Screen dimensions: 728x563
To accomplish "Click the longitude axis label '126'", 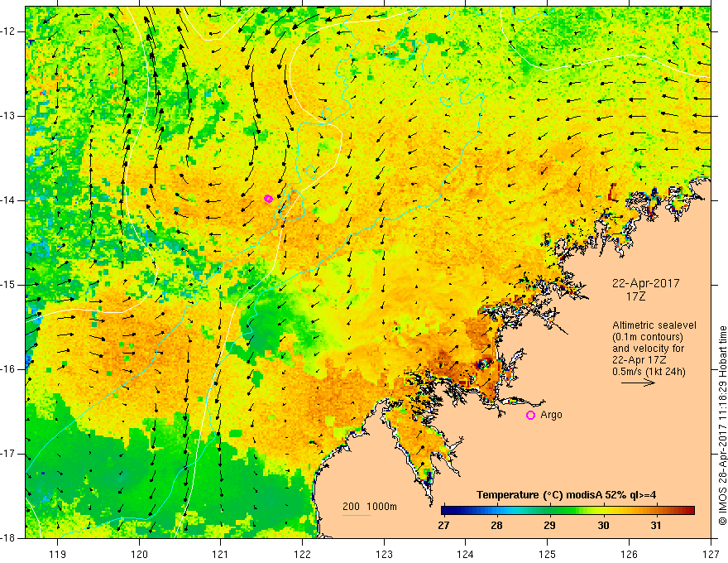I will pos(629,554).
